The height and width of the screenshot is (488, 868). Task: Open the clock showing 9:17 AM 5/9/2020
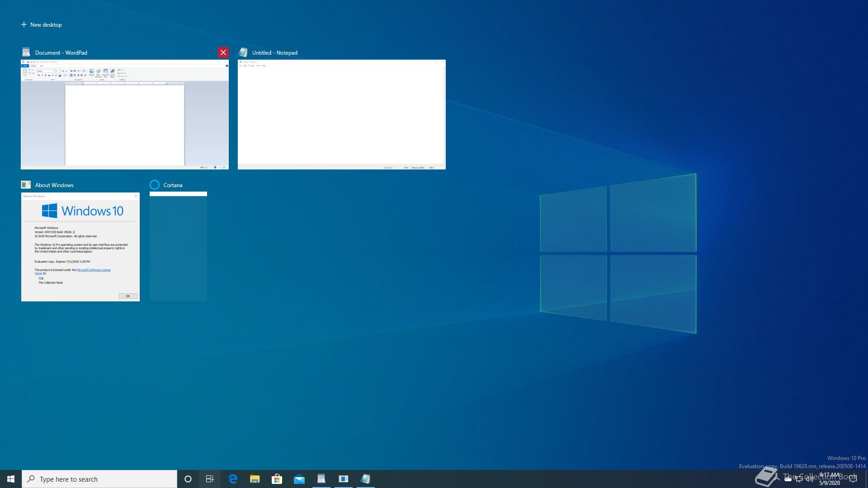tap(830, 479)
